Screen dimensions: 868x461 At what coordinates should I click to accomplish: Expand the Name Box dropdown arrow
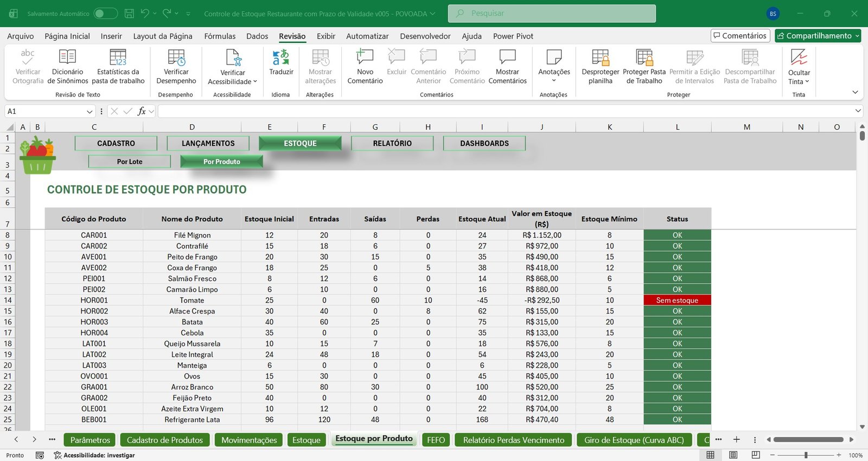tap(90, 111)
